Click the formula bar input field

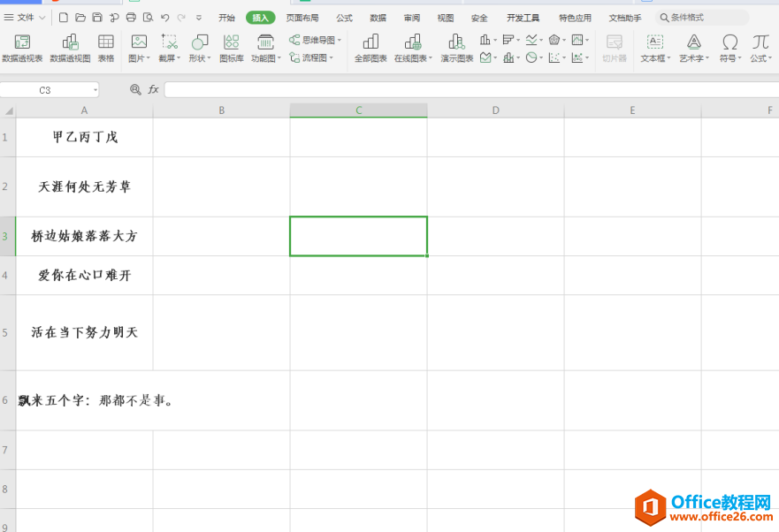471,89
